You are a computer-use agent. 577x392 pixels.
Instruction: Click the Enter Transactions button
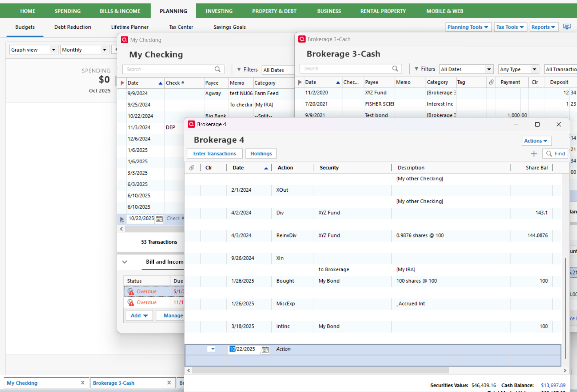coord(215,153)
